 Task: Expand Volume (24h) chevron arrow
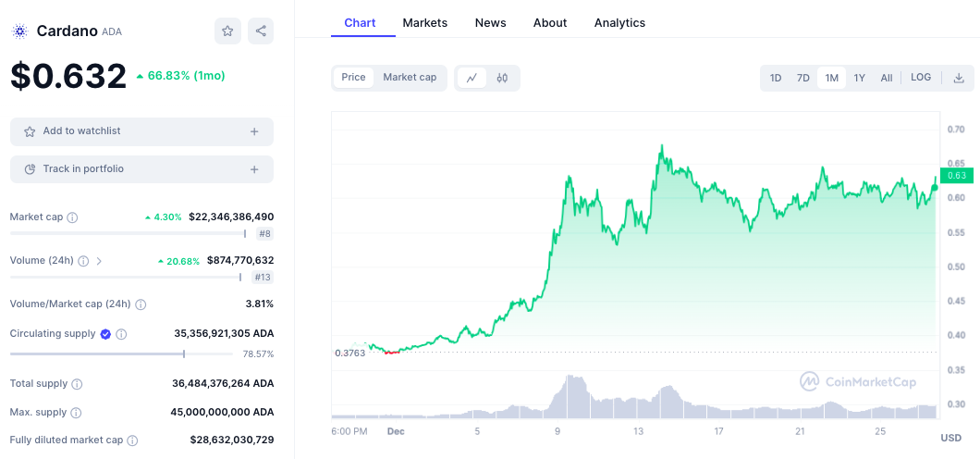point(99,261)
